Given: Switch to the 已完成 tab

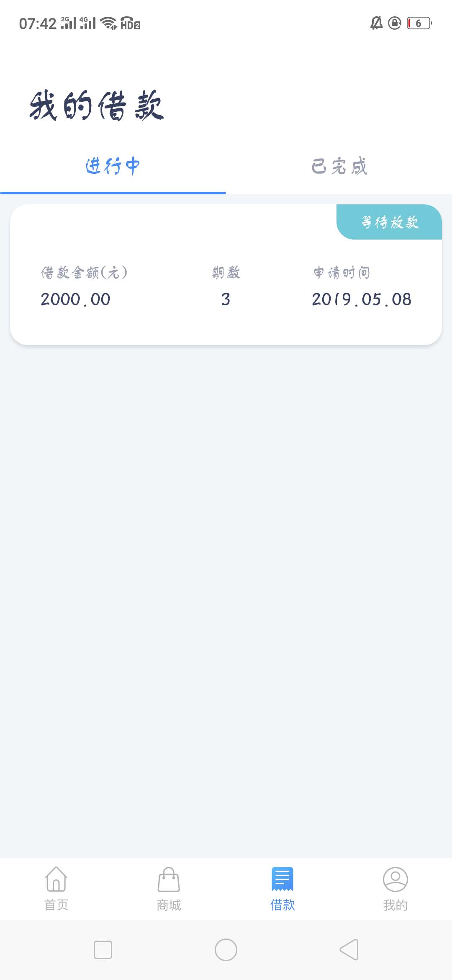Looking at the screenshot, I should point(339,166).
